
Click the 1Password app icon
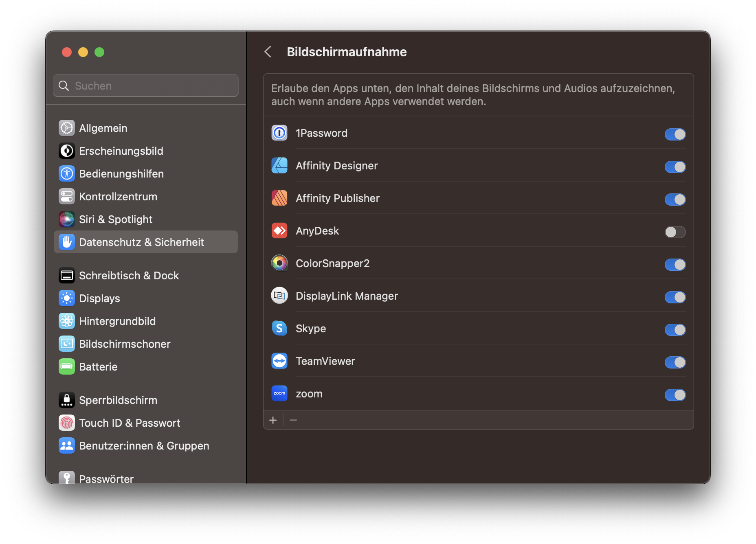[x=279, y=133]
